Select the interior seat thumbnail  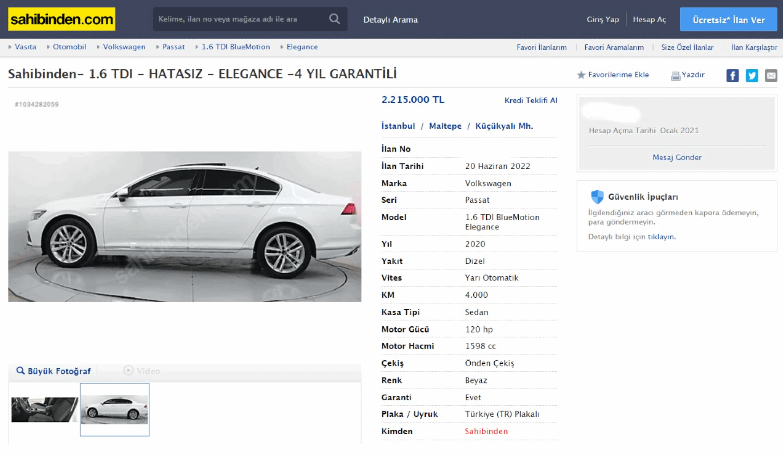pyautogui.click(x=44, y=410)
